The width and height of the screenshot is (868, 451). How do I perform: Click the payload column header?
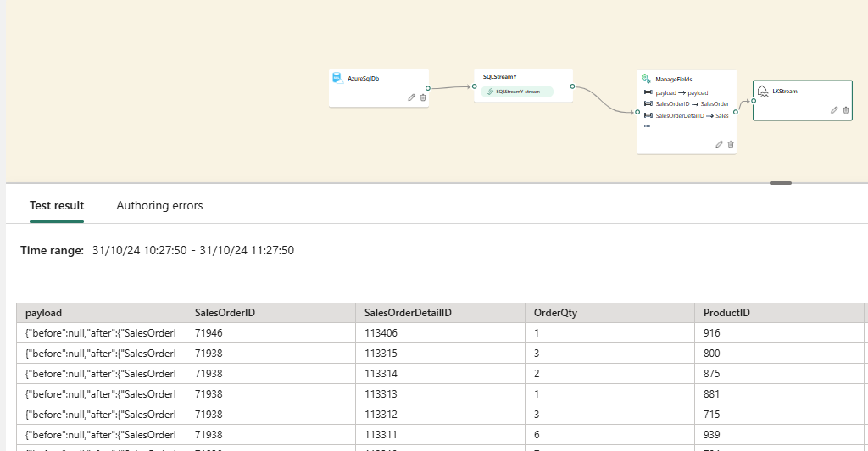[x=102, y=313]
